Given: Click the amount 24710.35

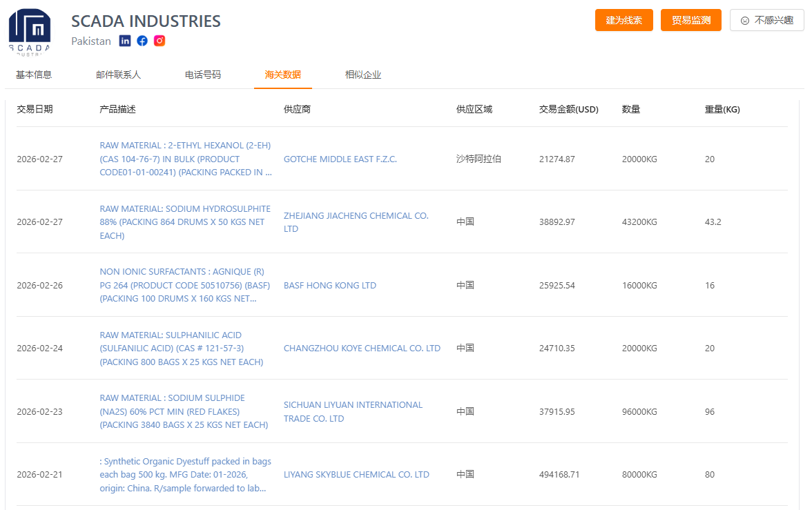Looking at the screenshot, I should (557, 349).
